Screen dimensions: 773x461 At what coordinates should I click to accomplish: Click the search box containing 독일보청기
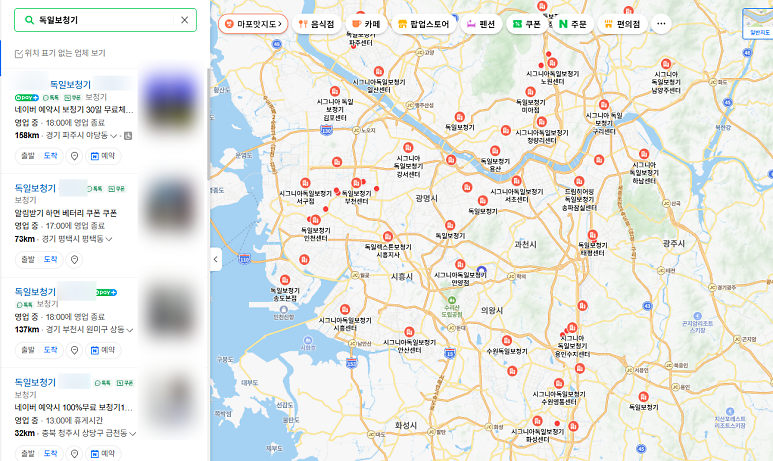(x=105, y=20)
